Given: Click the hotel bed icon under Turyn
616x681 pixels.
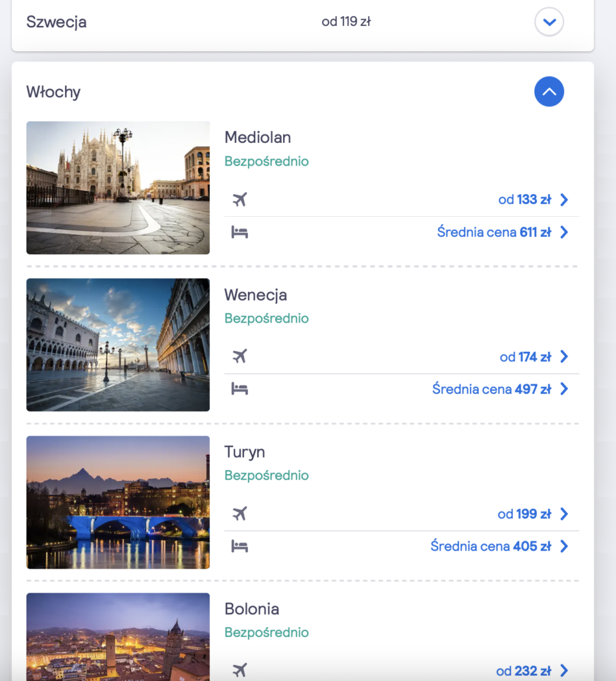Looking at the screenshot, I should pyautogui.click(x=240, y=546).
